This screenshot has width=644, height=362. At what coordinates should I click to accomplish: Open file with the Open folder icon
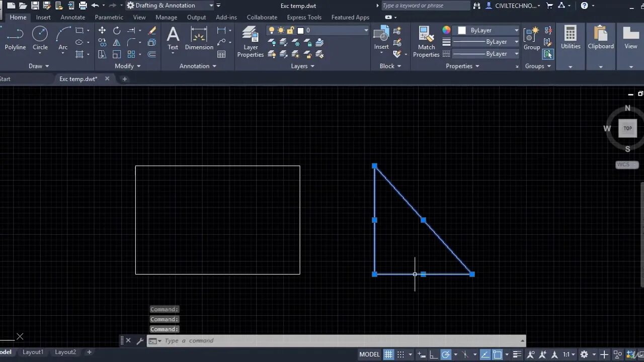[23, 6]
